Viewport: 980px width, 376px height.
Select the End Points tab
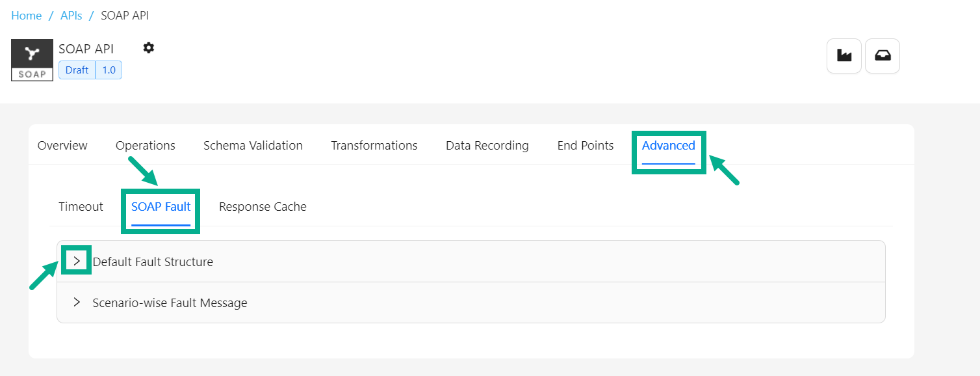(x=586, y=146)
